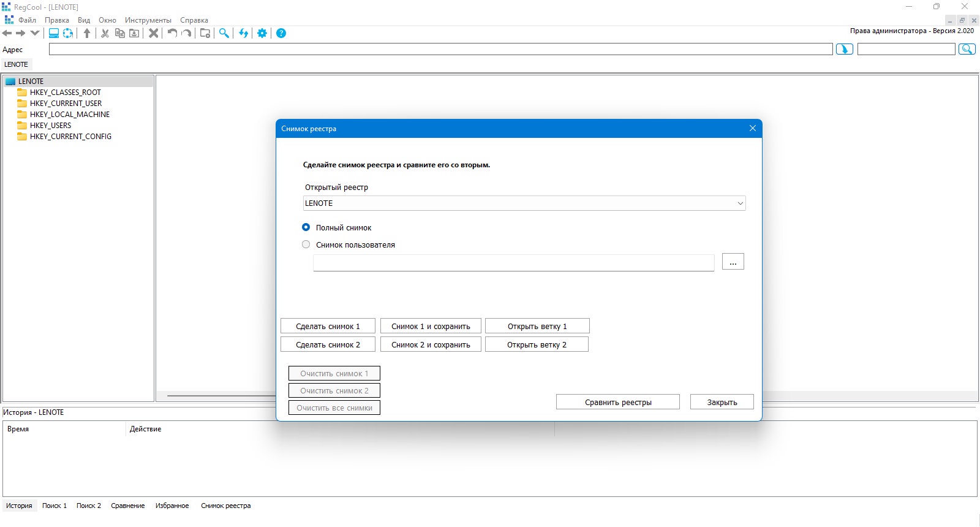980x527 pixels.
Task: Click Сравнить реестры button
Action: point(618,402)
